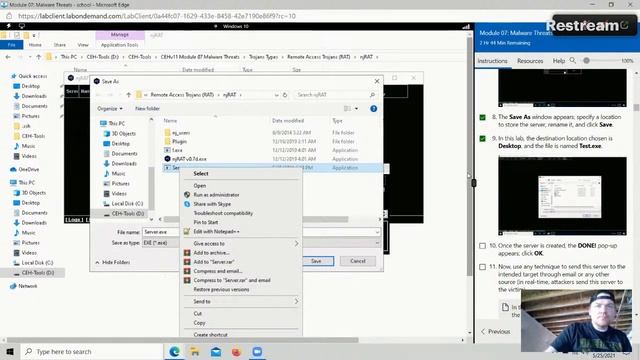This screenshot has width=640, height=360.
Task: Open the Zoom app on the taskbar
Action: click(257, 351)
